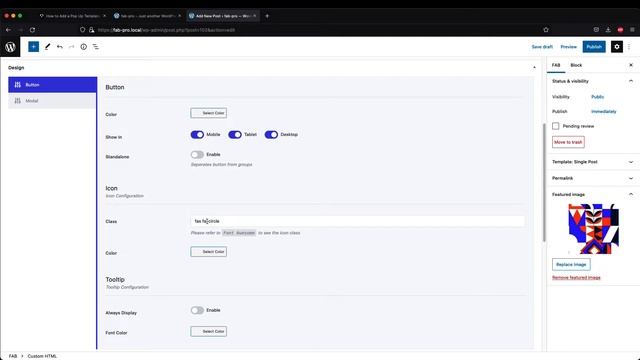The width and height of the screenshot is (640, 360).
Task: Open a new browser tab
Action: [267, 16]
